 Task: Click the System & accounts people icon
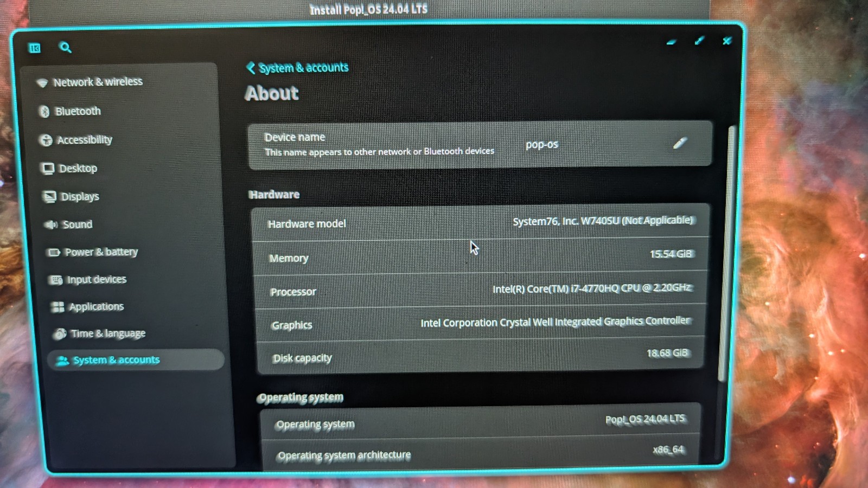[62, 361]
